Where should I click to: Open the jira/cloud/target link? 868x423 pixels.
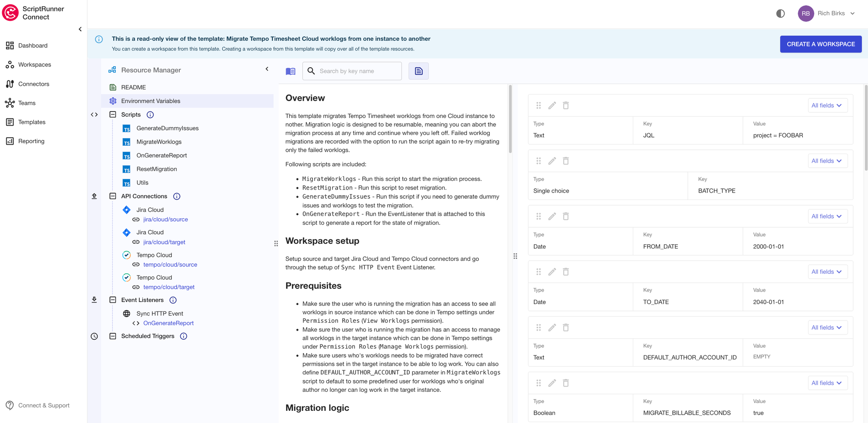click(164, 242)
